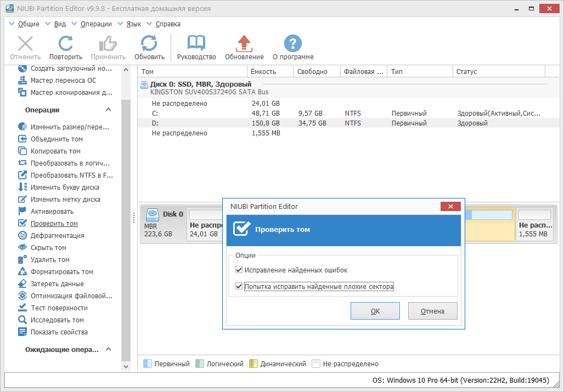The image size is (564, 392).
Task: Sort by the Файловая система column header
Action: pos(364,71)
